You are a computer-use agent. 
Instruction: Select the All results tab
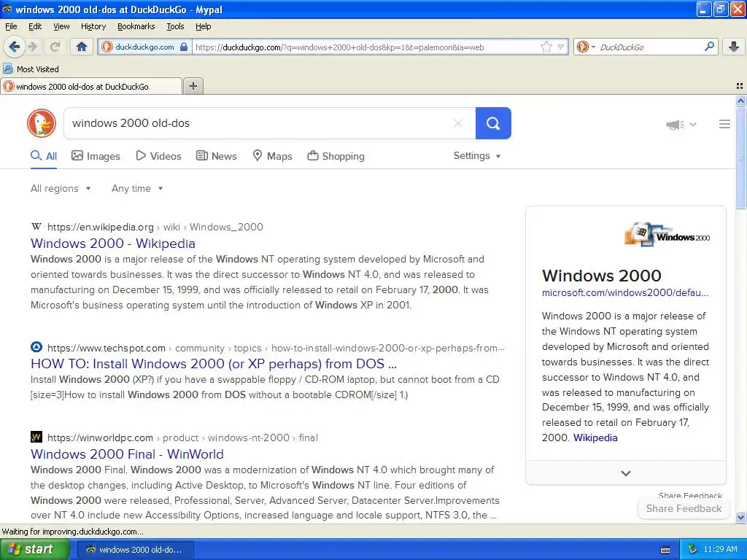[x=44, y=156]
